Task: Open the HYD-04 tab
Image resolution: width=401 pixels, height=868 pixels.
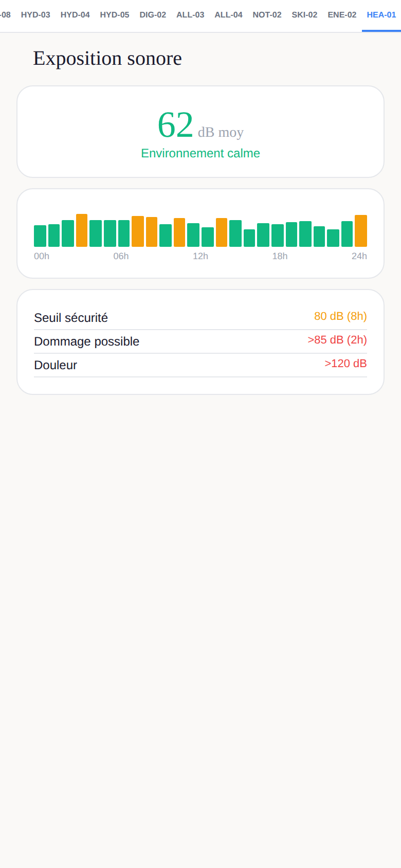Action: (x=75, y=15)
